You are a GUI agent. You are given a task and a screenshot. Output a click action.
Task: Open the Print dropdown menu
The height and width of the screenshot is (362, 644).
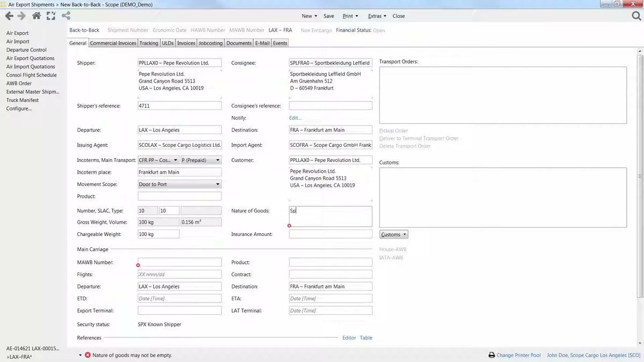[x=350, y=16]
